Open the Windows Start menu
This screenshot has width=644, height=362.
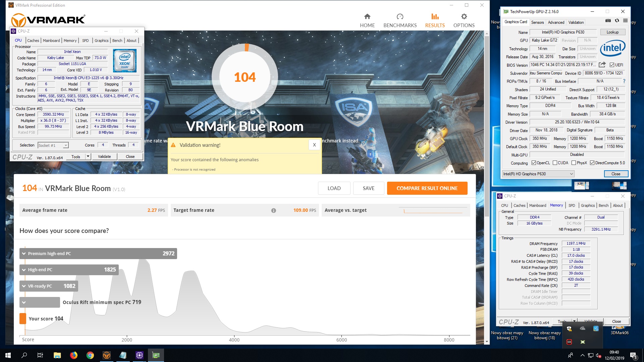[x=8, y=355]
